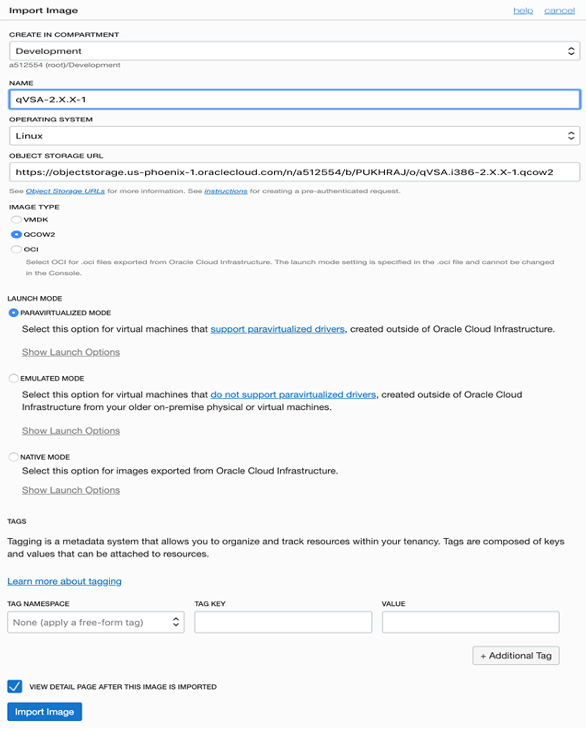Click the cancel link

click(559, 11)
